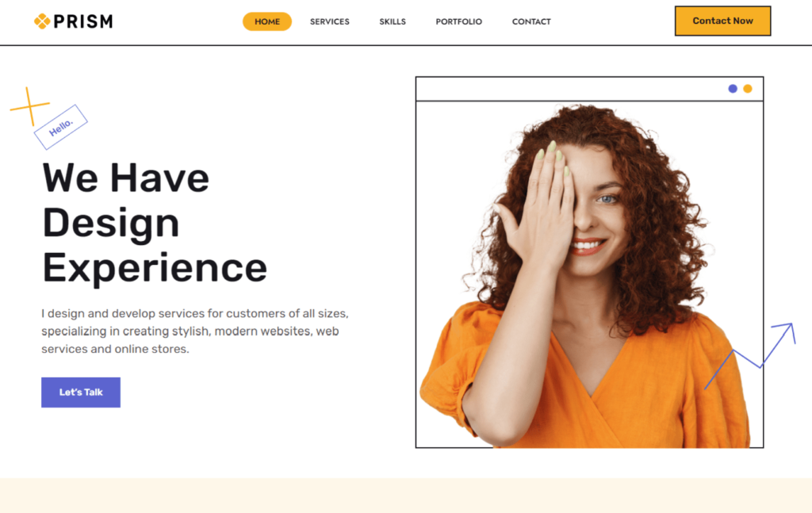Click the white header bar of the photo frame

click(x=589, y=89)
